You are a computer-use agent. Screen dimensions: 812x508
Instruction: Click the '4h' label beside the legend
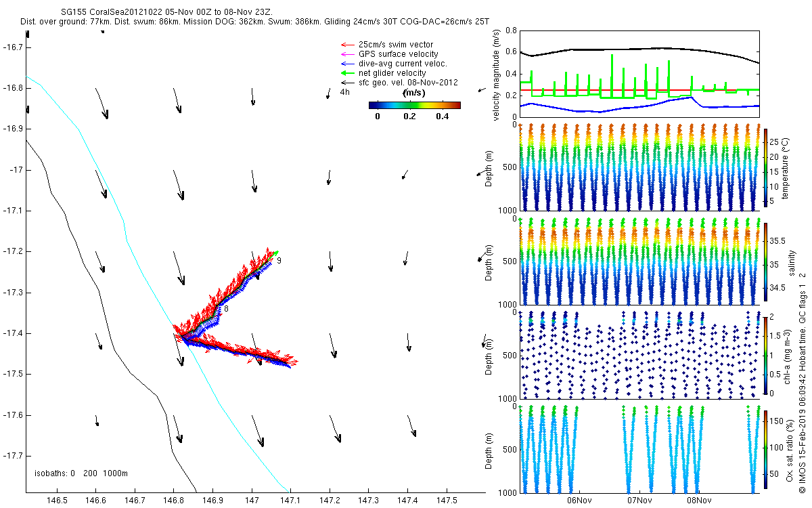pos(344,91)
